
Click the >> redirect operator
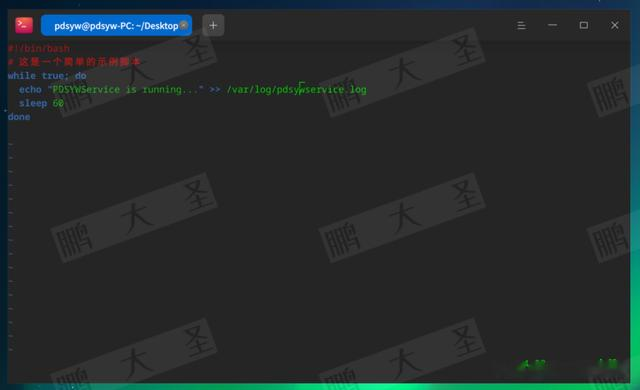coord(215,89)
